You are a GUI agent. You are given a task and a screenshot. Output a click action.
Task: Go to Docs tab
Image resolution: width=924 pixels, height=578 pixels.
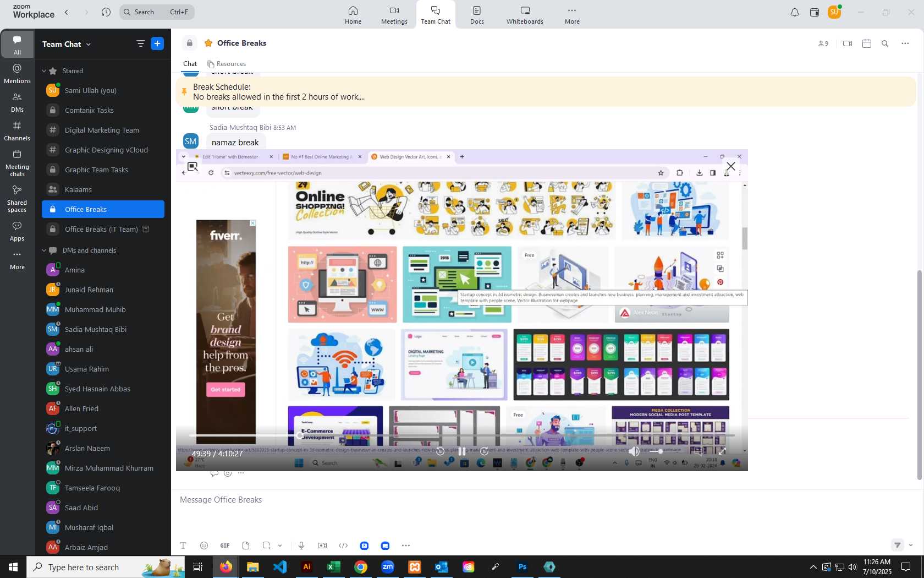(477, 15)
